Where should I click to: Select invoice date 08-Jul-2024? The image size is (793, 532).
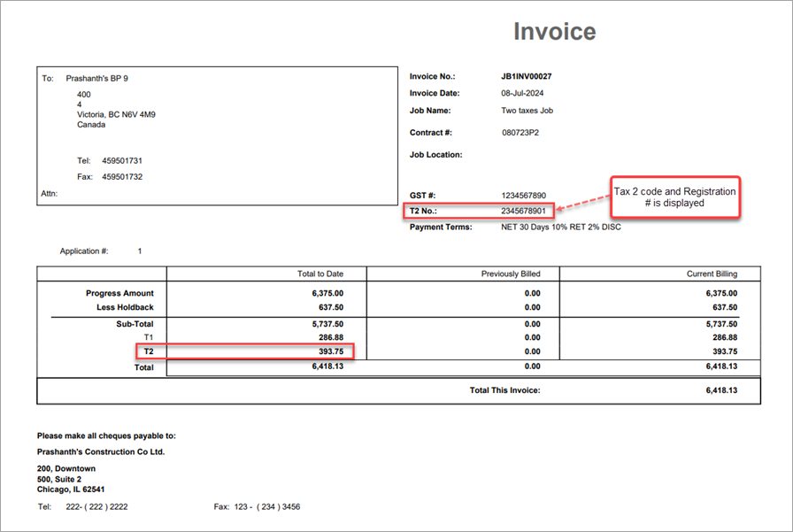coord(522,93)
